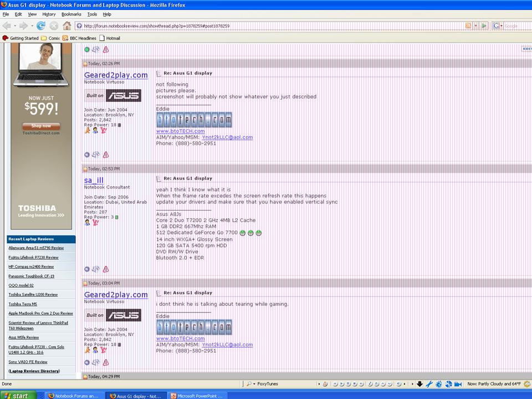Click btotech.com banner in 02:26 PM post

click(x=194, y=120)
